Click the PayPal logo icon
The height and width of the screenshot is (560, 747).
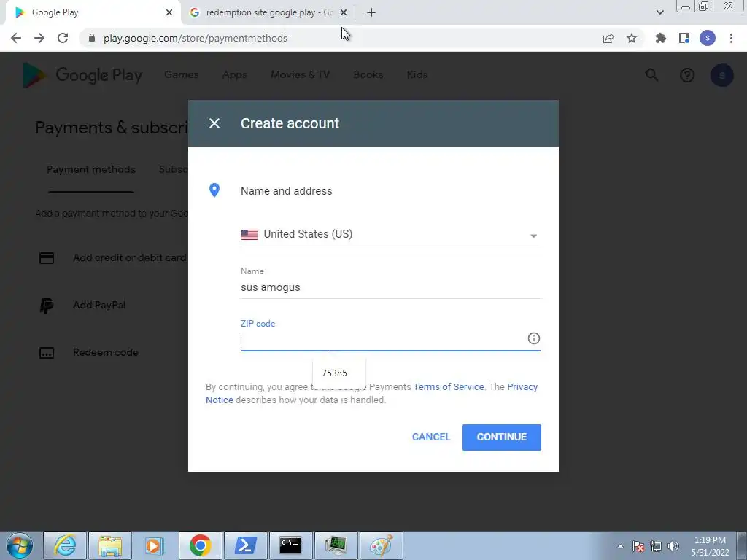47,306
